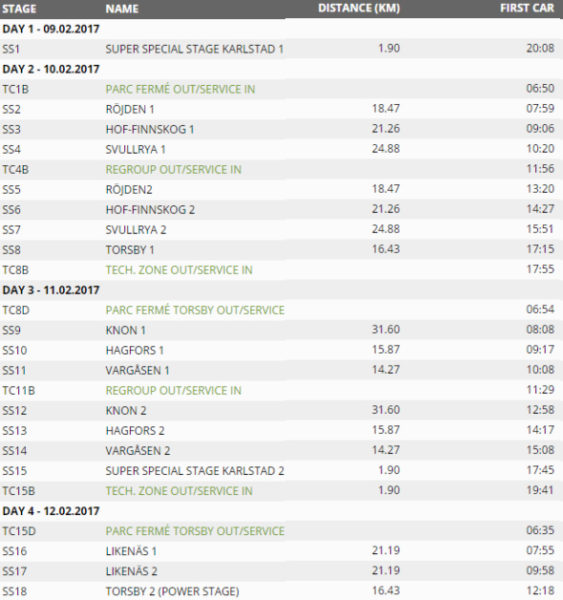This screenshot has width=563, height=600.
Task: Open TC4B REGROUP OUT/SERVICE IN entry
Action: [x=173, y=170]
